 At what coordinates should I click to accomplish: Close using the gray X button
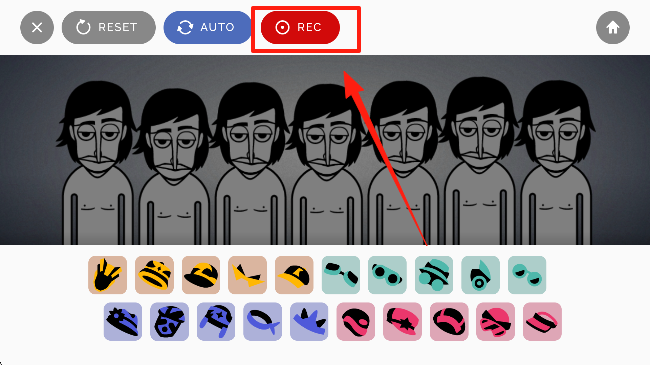click(x=37, y=27)
